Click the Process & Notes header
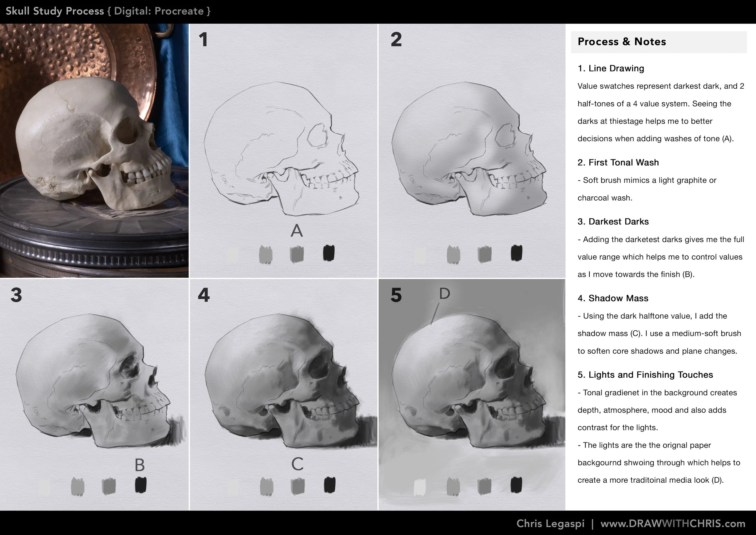 622,41
